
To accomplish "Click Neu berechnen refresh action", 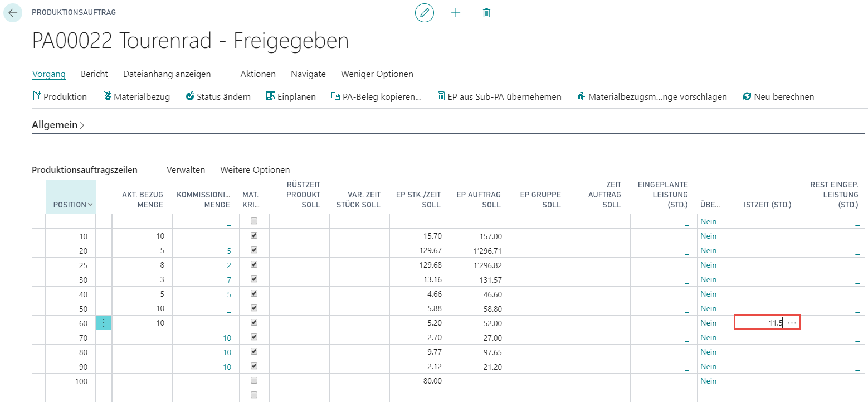I will [778, 96].
